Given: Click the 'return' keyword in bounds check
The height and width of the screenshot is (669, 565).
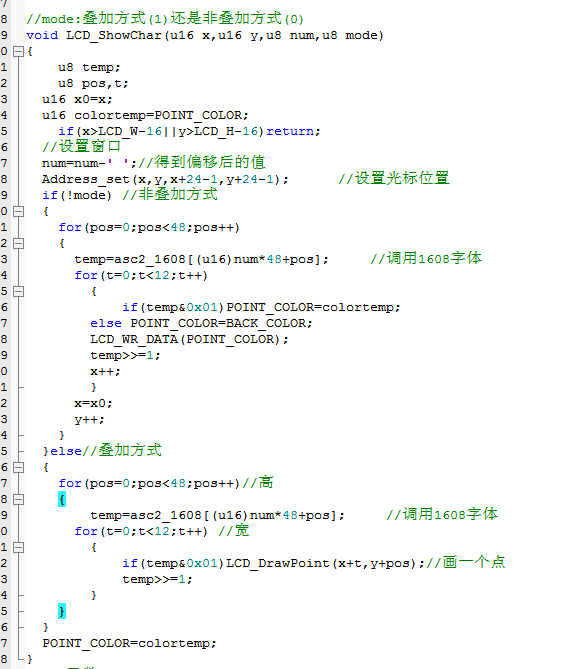Looking at the screenshot, I should (x=290, y=131).
